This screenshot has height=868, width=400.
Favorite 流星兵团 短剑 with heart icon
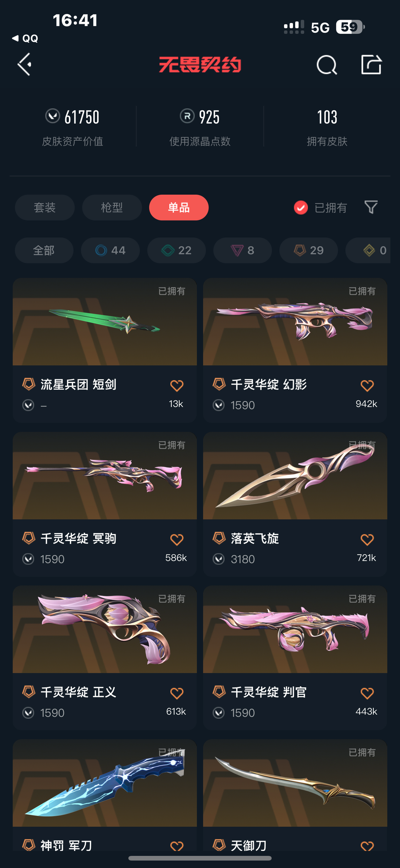click(177, 386)
